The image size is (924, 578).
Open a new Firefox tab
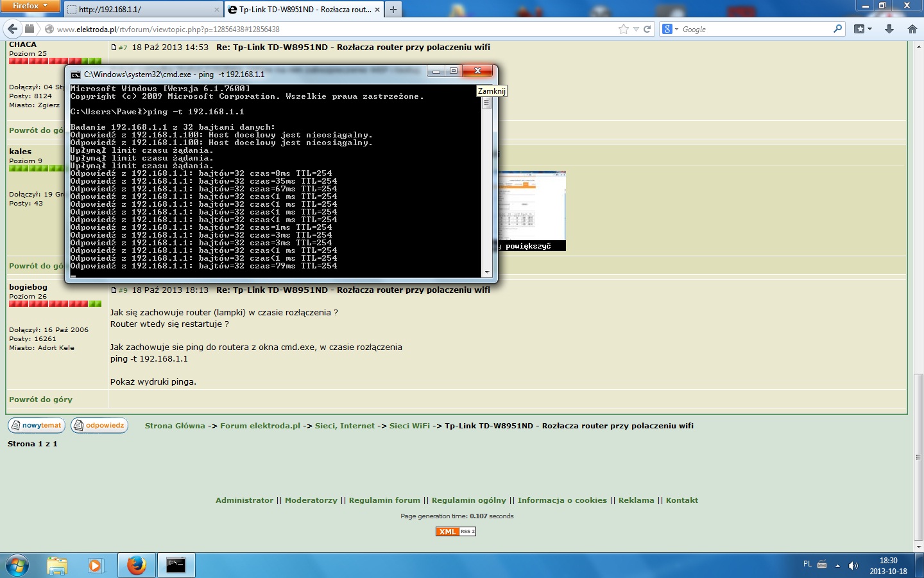pyautogui.click(x=393, y=10)
